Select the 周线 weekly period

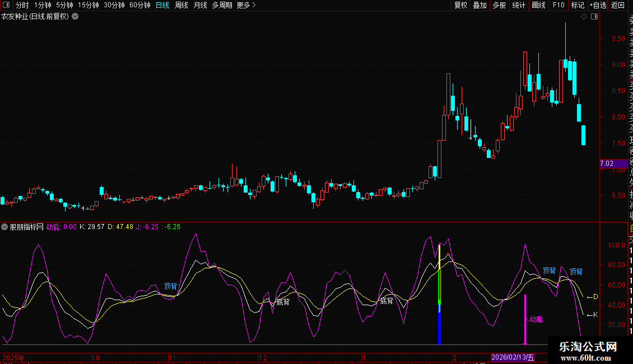(x=181, y=5)
